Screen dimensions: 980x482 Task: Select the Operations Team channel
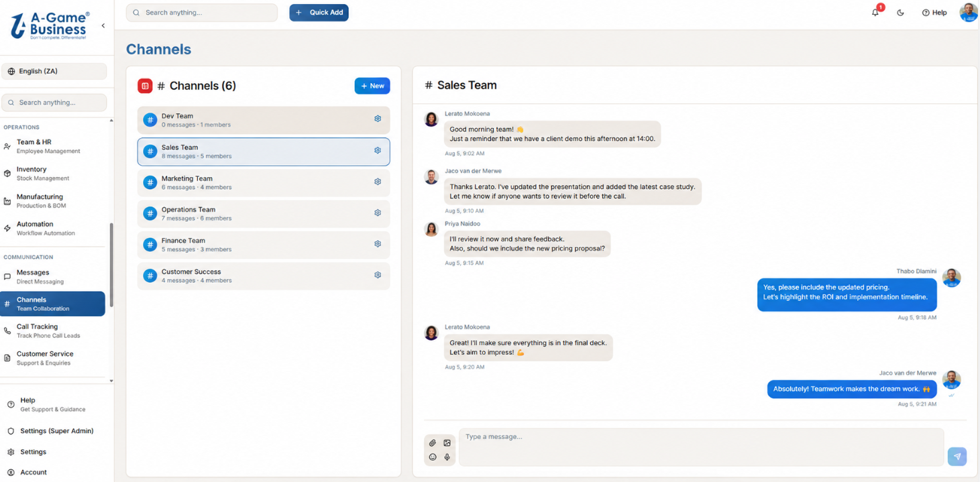tap(264, 213)
